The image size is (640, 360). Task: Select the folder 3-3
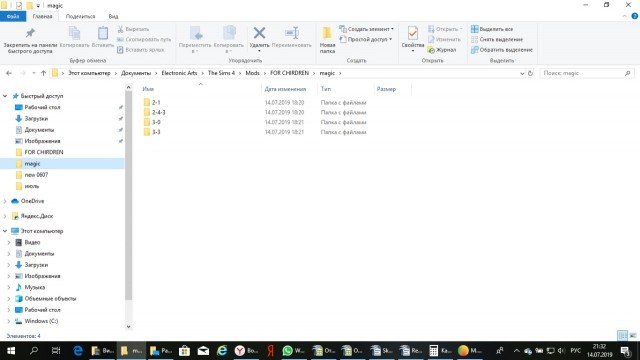click(156, 132)
